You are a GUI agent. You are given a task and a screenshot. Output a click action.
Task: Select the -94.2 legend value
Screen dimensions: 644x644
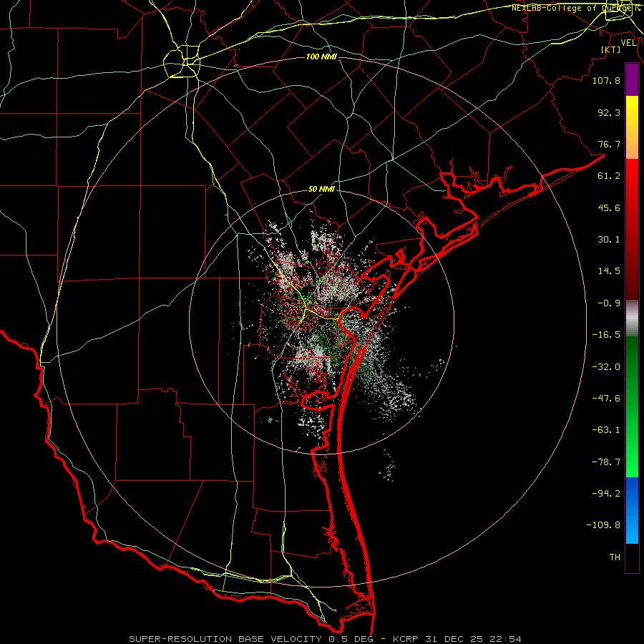(606, 493)
